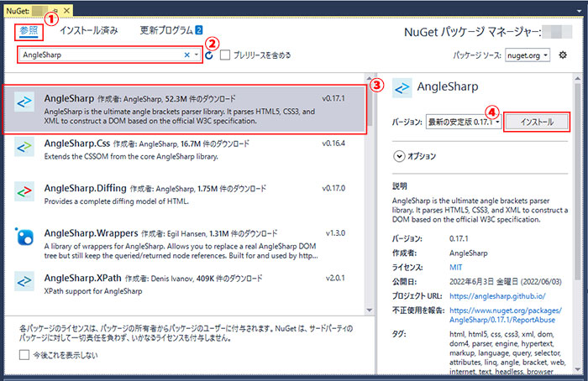
Task: Enable the include prerelease checkbox
Action: (x=225, y=55)
